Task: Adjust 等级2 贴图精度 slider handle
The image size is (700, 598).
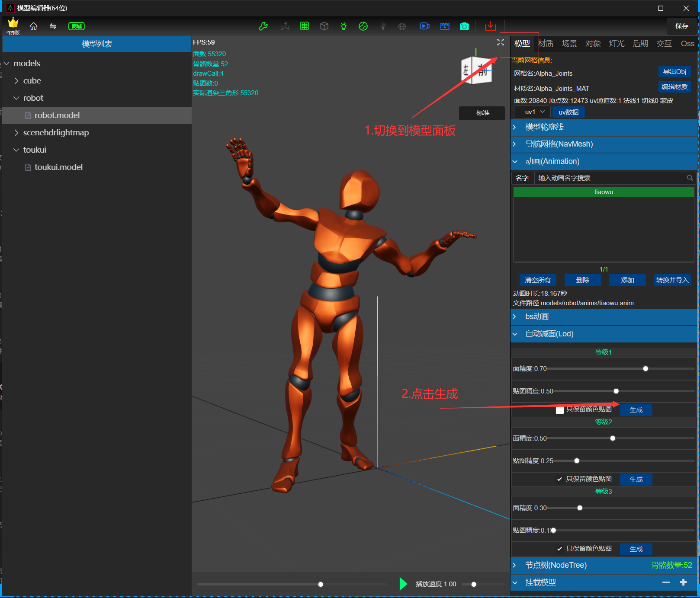Action: tap(577, 461)
